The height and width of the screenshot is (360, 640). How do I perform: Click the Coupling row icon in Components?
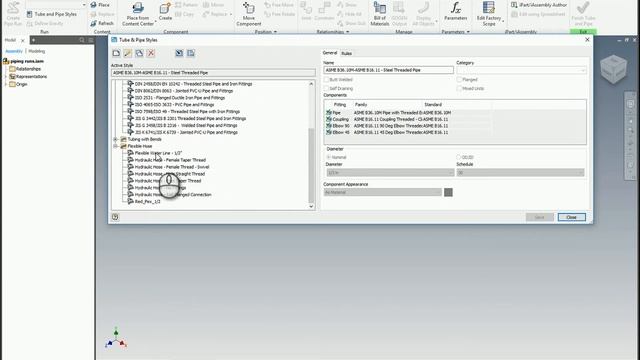click(329, 119)
